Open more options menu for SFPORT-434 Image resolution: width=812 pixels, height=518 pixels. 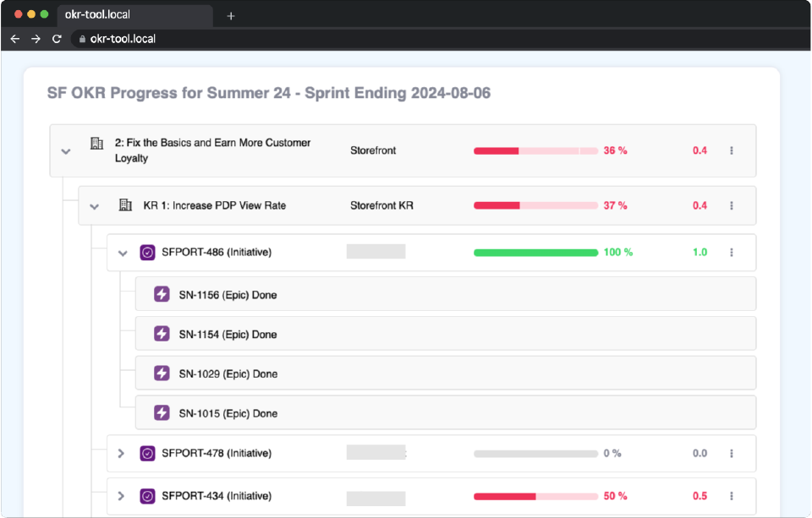pos(731,496)
